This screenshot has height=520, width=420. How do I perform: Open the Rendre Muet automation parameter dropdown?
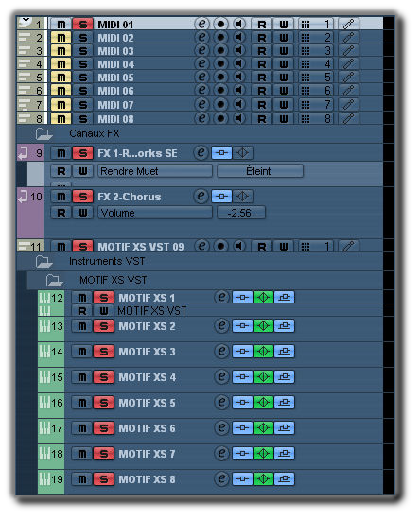pos(155,171)
